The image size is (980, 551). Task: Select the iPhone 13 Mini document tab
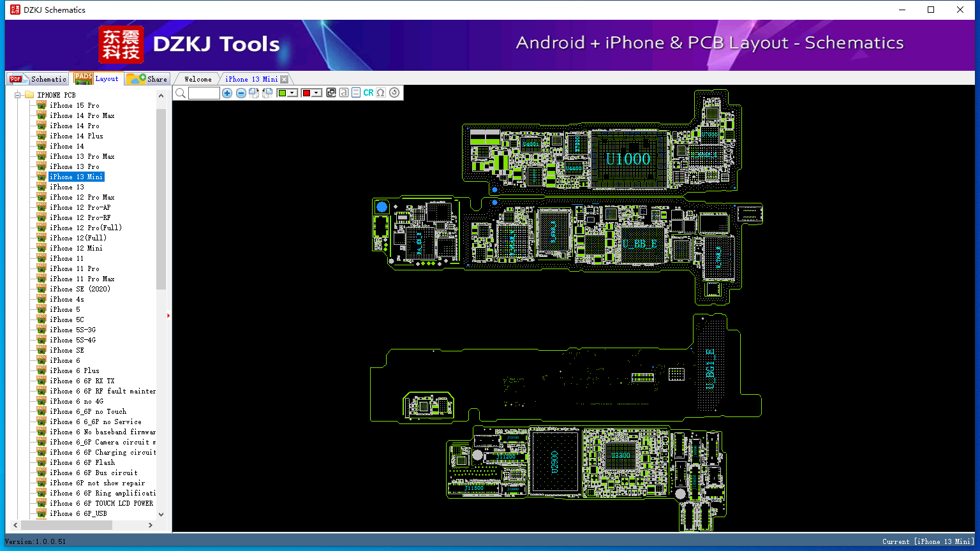point(251,79)
